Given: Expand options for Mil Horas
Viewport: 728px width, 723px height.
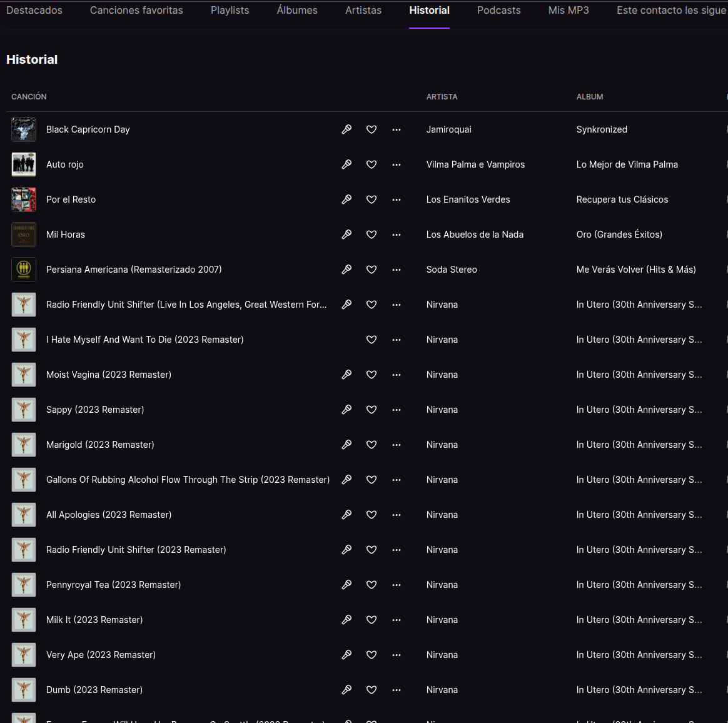Looking at the screenshot, I should click(x=396, y=235).
